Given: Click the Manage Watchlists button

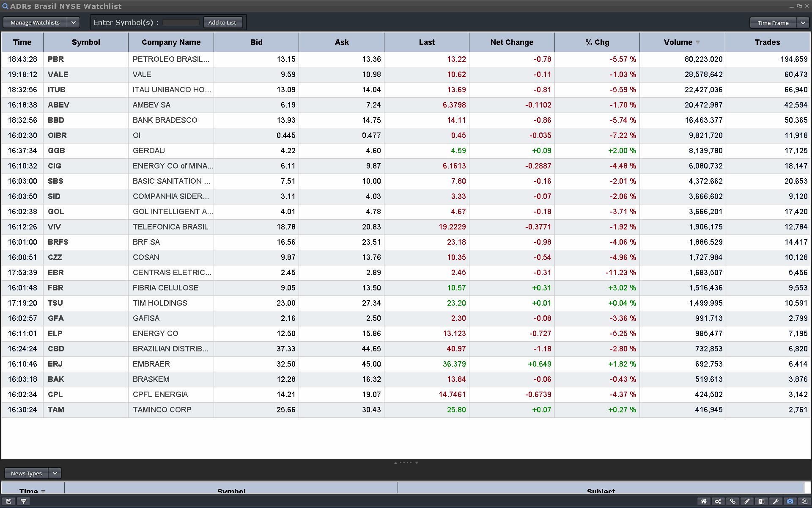Looking at the screenshot, I should point(35,22).
